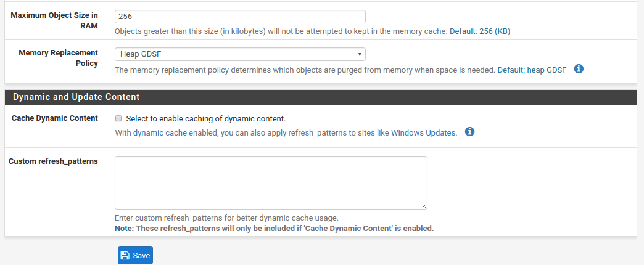Click 'Select to enable caching' checkbox label
The width and height of the screenshot is (644, 265).
click(206, 119)
